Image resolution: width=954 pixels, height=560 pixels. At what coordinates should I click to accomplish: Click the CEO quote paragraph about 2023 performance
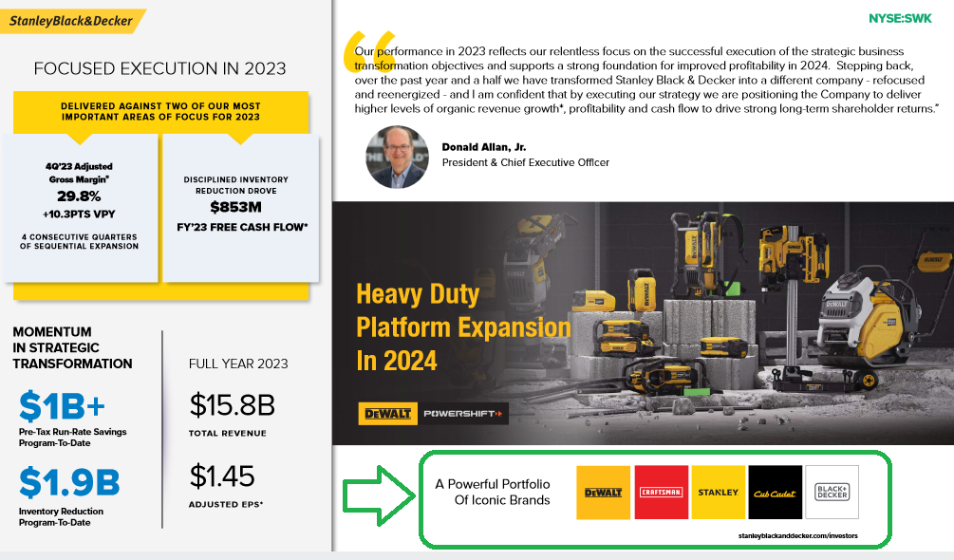tap(646, 81)
